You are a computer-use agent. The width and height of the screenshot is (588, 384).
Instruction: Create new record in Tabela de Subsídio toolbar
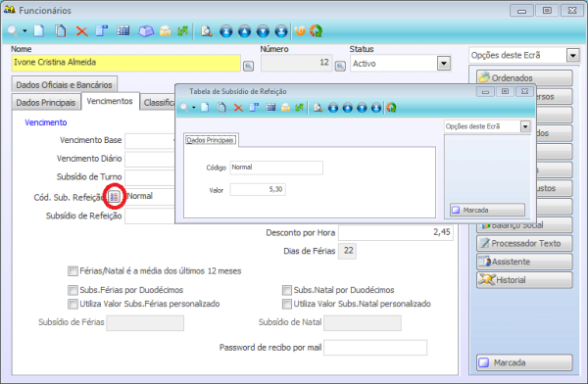click(x=205, y=108)
